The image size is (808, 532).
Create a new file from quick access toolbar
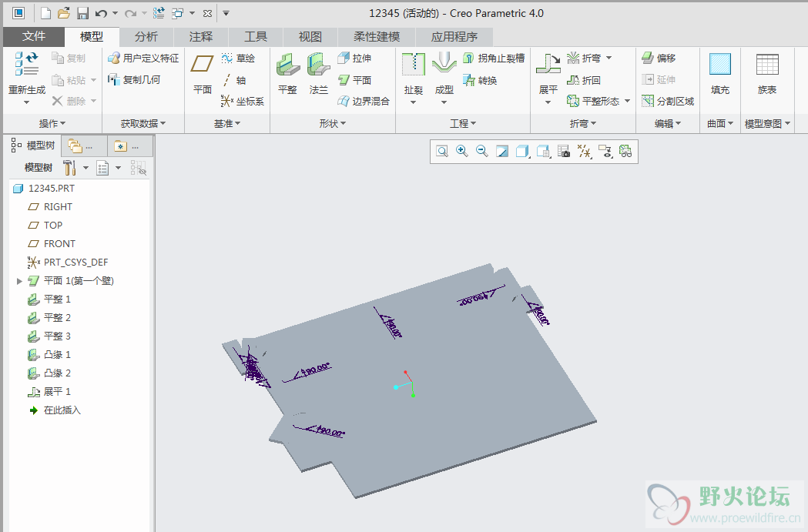point(46,13)
